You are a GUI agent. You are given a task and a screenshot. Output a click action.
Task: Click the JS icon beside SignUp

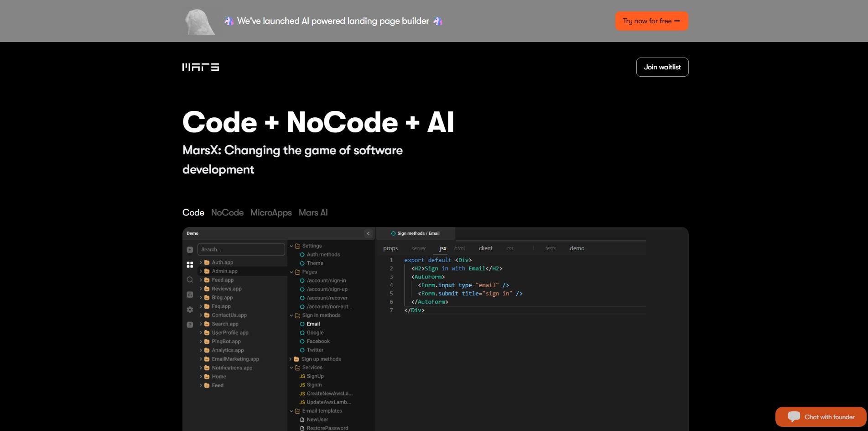pyautogui.click(x=302, y=376)
